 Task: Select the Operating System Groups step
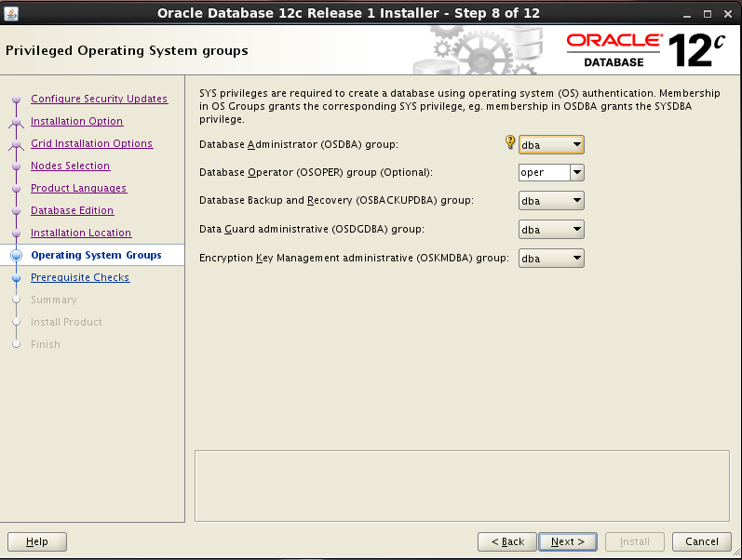pos(96,255)
